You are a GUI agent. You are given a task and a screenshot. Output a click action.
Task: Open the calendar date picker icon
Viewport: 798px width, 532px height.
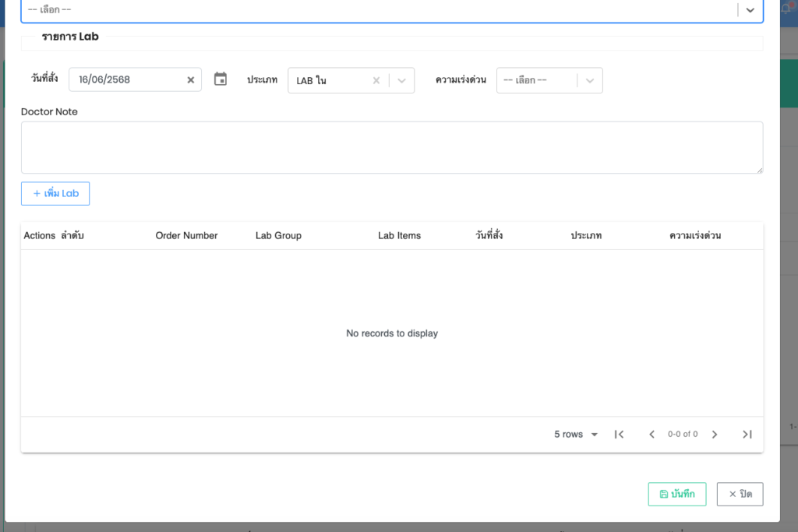[x=221, y=79]
